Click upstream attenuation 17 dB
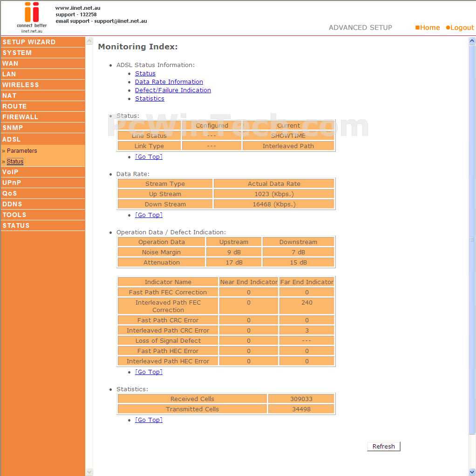 (234, 263)
